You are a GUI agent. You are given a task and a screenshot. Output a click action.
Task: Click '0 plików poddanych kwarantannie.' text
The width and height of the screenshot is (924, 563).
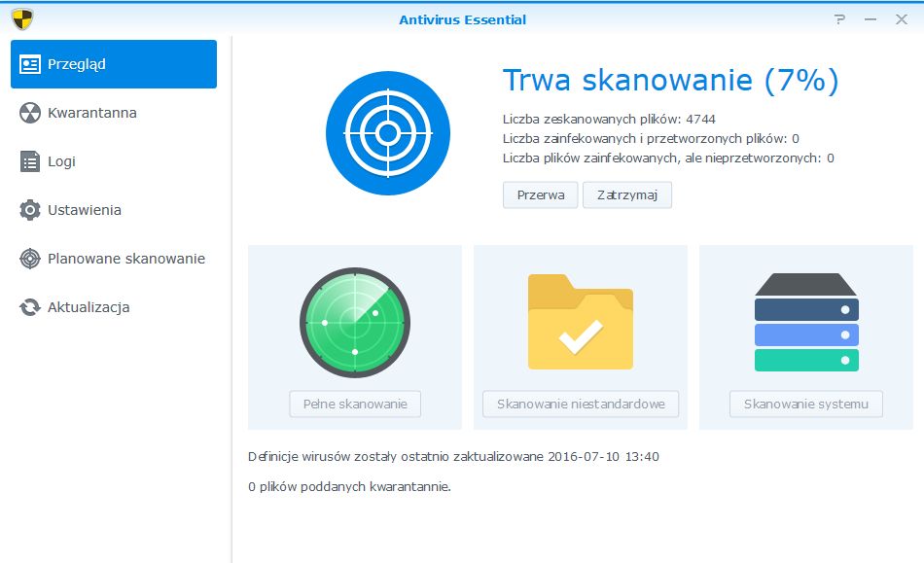pyautogui.click(x=349, y=487)
